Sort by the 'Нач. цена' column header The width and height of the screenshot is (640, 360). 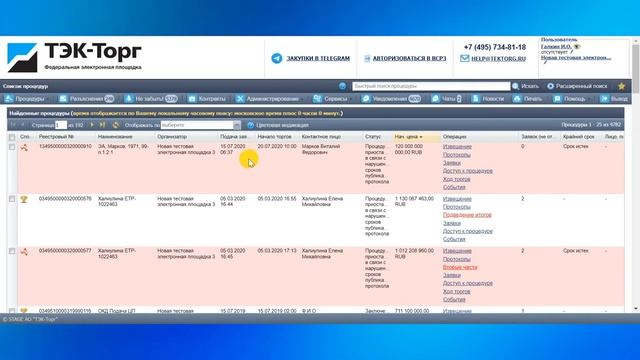(416, 137)
